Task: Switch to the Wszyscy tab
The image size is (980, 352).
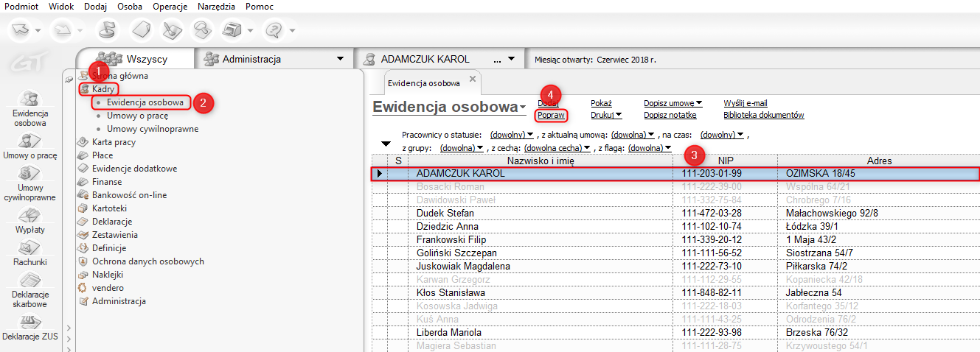Action: pos(136,59)
